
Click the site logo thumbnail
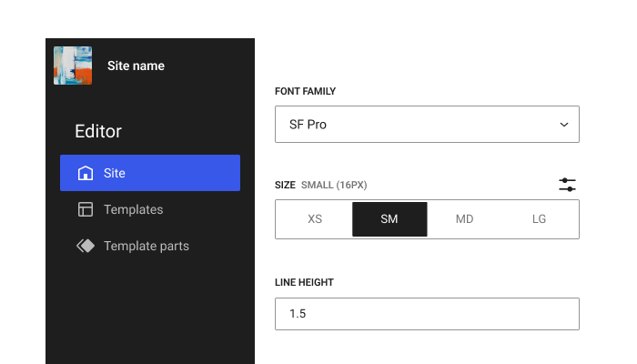73,66
